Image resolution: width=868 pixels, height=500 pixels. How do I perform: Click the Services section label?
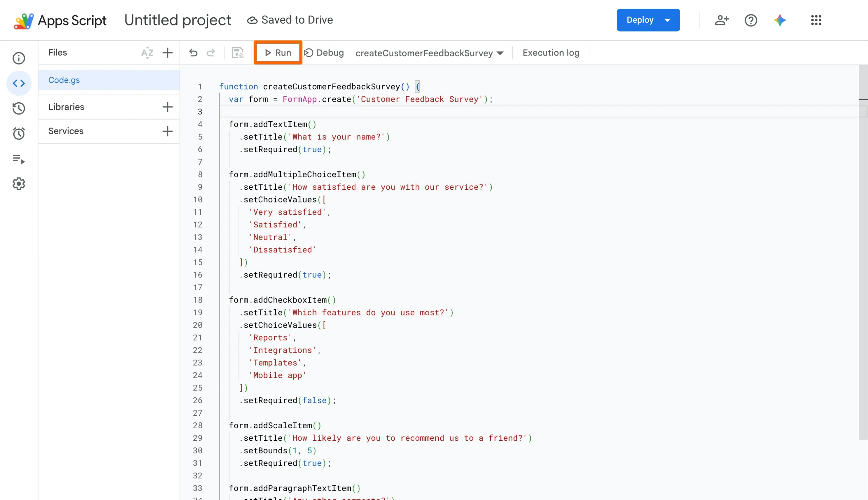pos(66,131)
